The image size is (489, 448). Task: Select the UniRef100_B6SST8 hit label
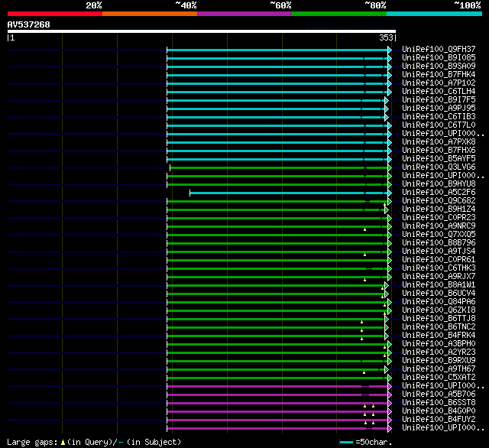click(439, 403)
